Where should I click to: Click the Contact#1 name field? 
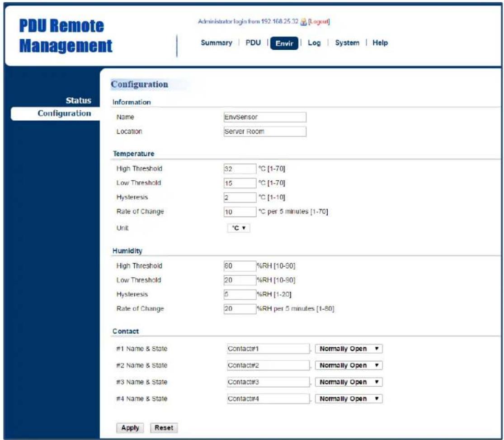coord(268,349)
